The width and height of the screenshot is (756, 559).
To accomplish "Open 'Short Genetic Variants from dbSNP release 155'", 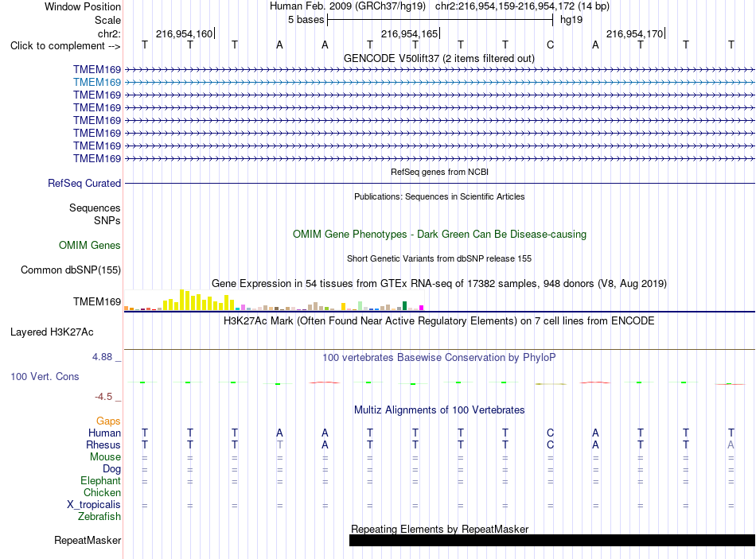I will pyautogui.click(x=439, y=258).
